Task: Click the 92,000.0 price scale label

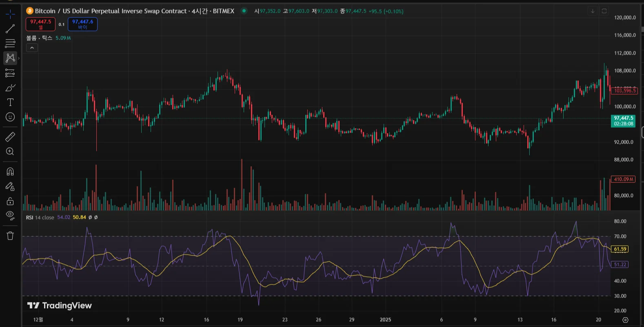Action: tap(624, 142)
